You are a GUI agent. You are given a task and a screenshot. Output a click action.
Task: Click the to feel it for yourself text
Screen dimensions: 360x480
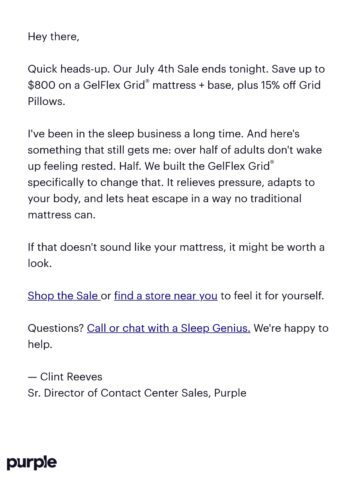[x=272, y=296]
